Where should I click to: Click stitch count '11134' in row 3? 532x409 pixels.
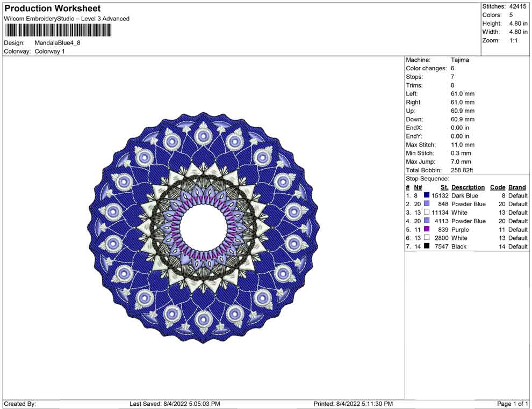[440, 213]
